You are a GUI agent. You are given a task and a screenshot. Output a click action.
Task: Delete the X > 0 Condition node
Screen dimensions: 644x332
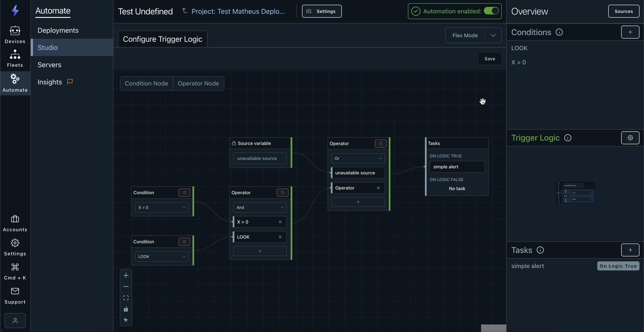point(184,192)
